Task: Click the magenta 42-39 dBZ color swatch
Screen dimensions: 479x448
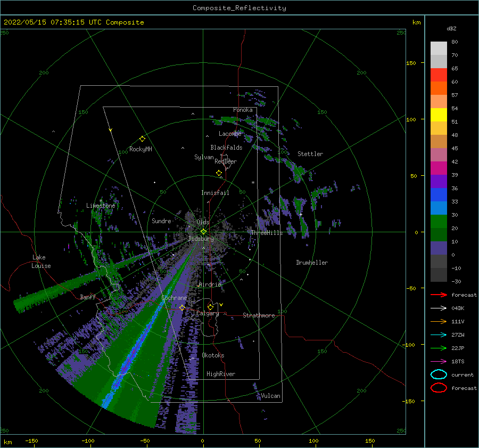Action: click(439, 168)
